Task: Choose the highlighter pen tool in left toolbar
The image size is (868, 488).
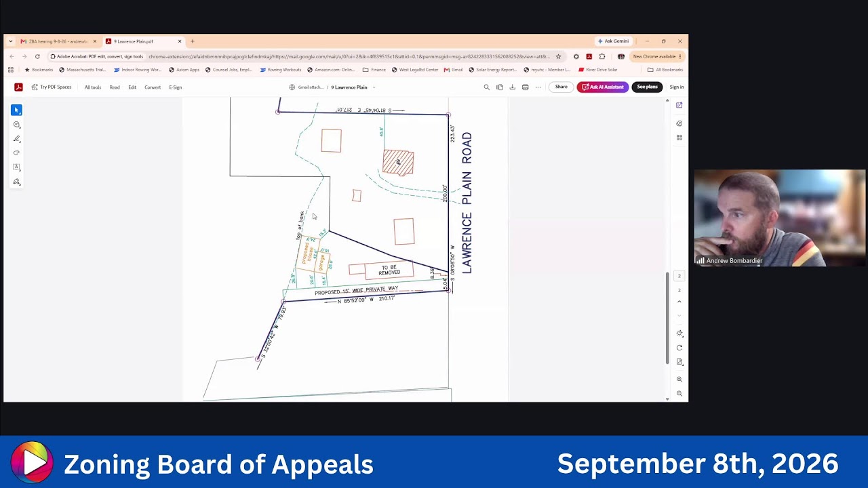Action: [x=16, y=138]
